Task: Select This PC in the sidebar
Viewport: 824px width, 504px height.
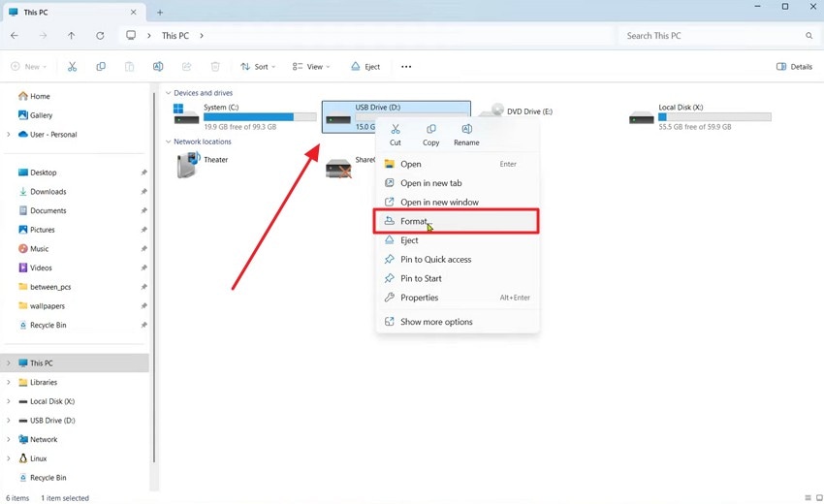Action: pyautogui.click(x=76, y=363)
